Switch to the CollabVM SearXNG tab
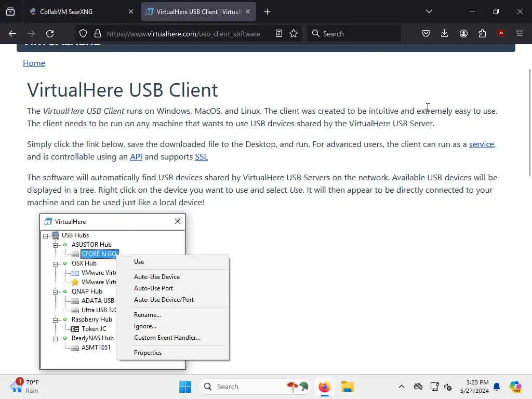Image resolution: width=532 pixels, height=399 pixels. coord(81,12)
